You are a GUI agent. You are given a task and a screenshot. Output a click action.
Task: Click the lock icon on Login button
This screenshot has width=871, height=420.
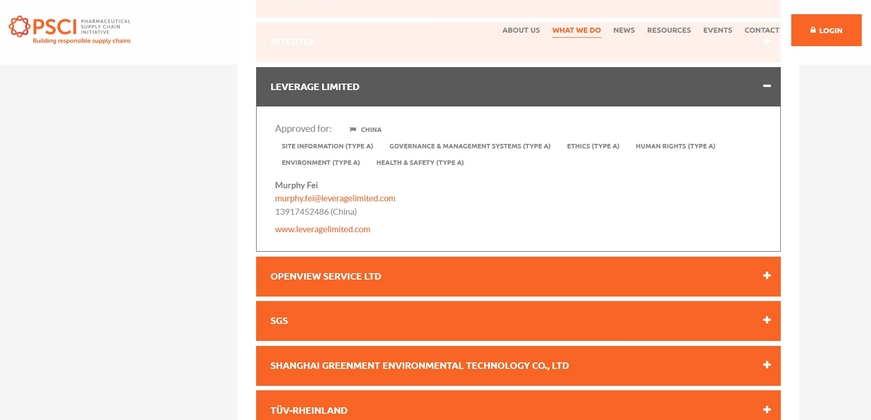[813, 30]
